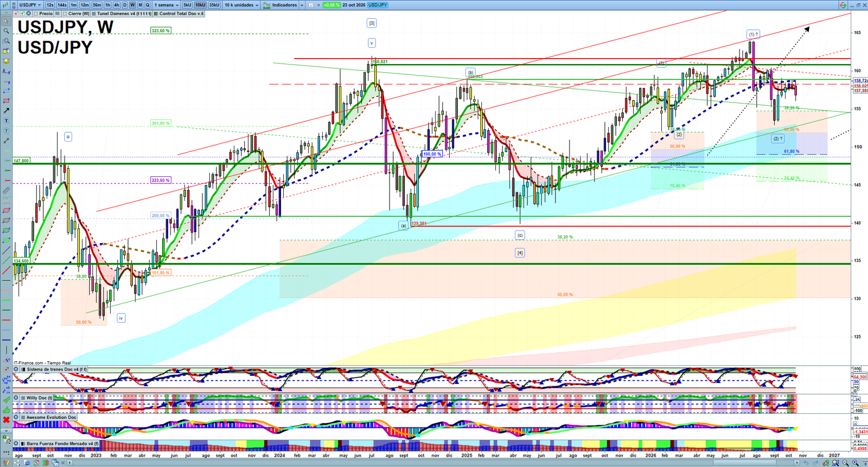
Task: Switch to the D daily timeframe
Action: tap(125, 5)
